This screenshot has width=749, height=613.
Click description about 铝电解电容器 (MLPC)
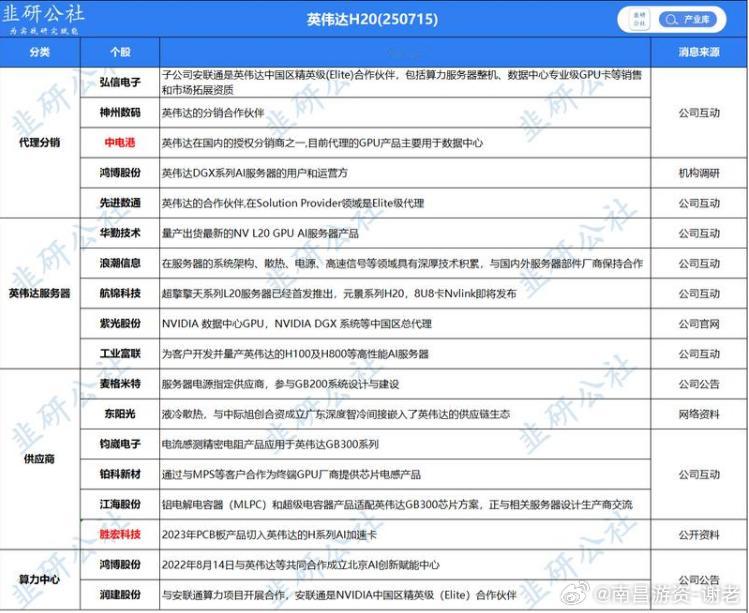click(397, 505)
